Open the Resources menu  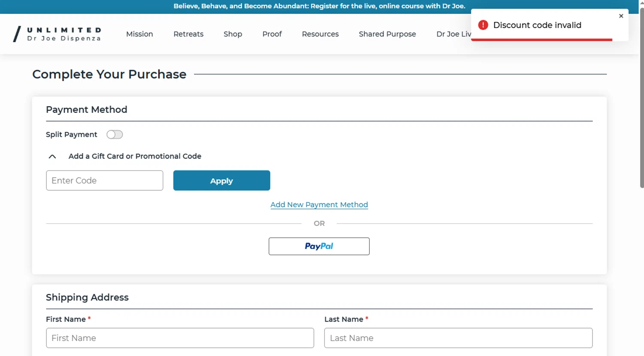pos(320,34)
